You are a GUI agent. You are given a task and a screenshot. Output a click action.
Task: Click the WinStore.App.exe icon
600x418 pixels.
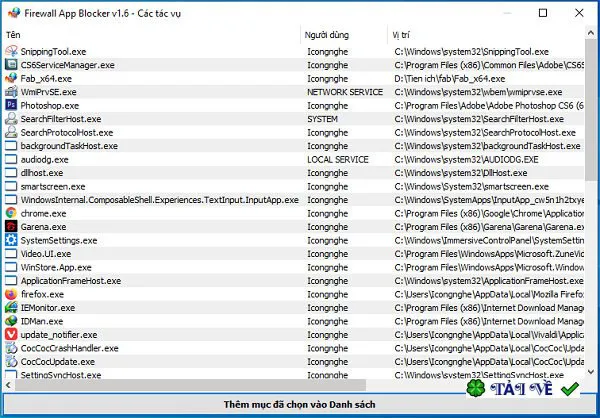[x=11, y=267]
